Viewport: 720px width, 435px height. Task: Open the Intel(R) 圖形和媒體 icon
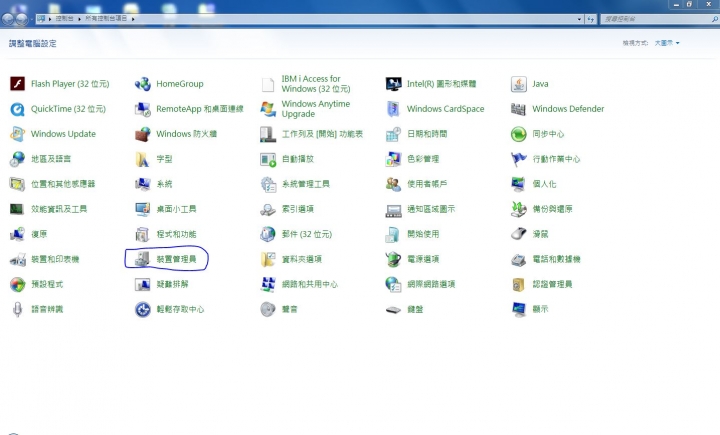[x=394, y=84]
